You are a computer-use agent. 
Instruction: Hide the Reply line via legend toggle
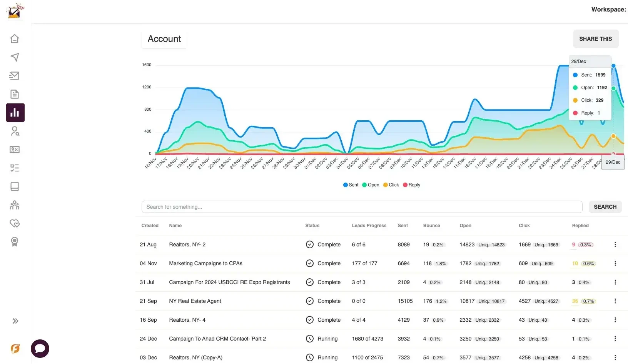(x=411, y=185)
